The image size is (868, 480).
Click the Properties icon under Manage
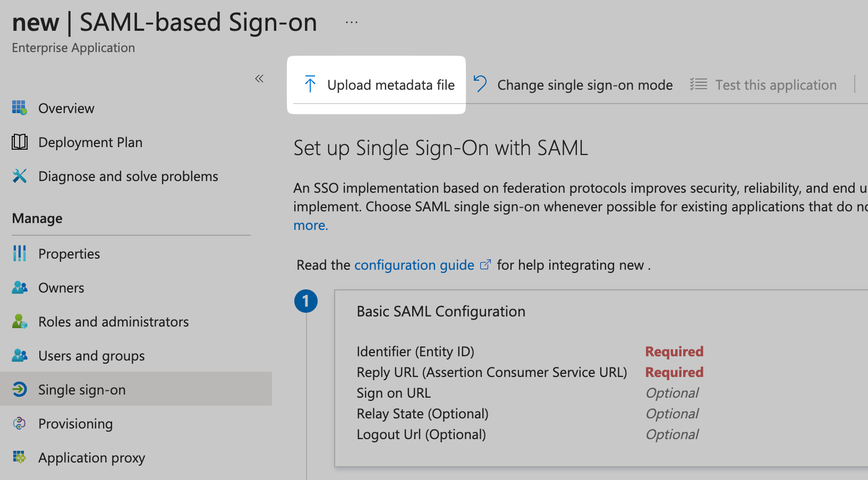pos(19,253)
